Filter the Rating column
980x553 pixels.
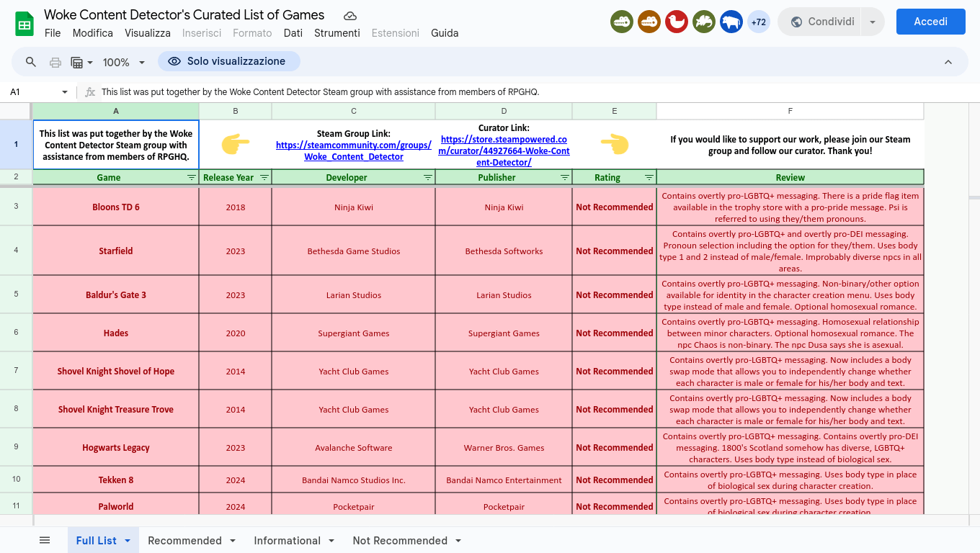(649, 177)
